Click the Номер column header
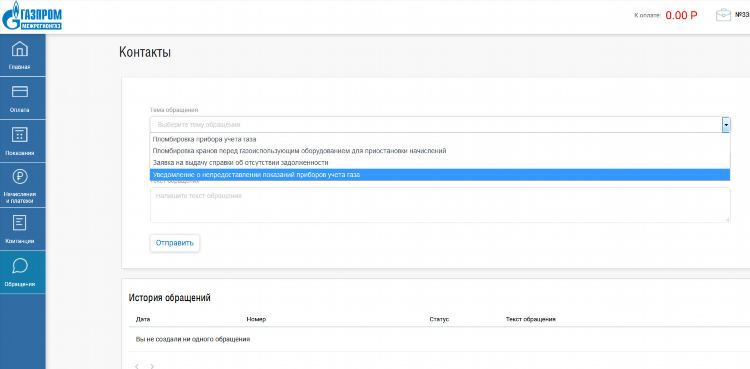The width and height of the screenshot is (750, 369). (x=256, y=319)
